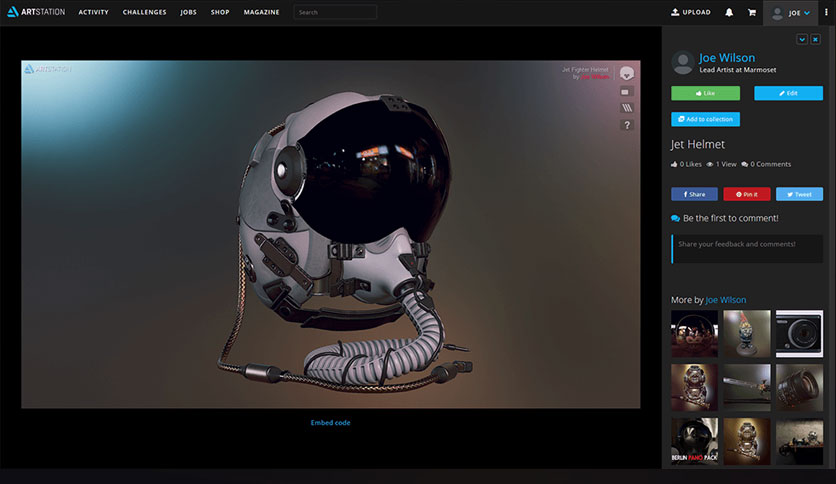Click red Joe Wilson credit in viewer

coord(594,77)
